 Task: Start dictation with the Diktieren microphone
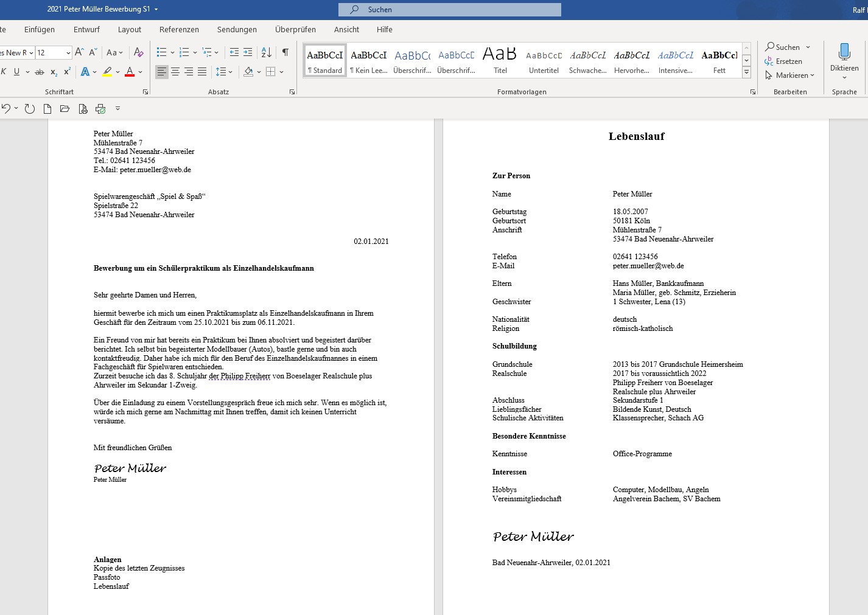844,60
